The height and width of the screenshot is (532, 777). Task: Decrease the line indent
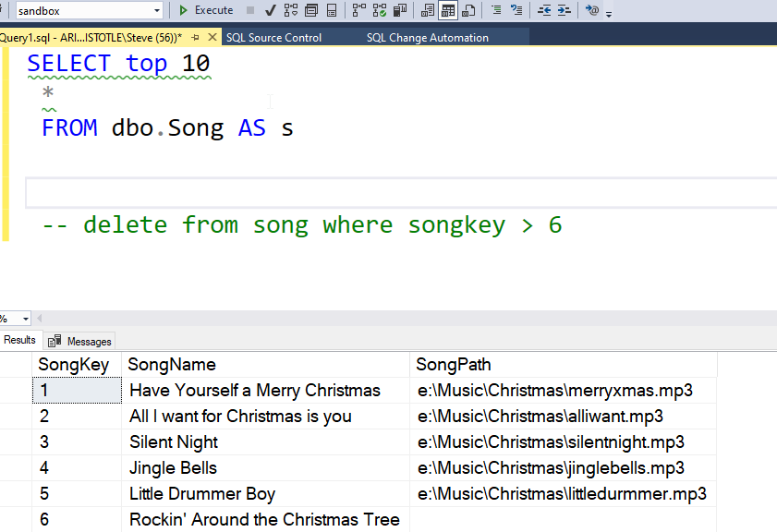(544, 10)
